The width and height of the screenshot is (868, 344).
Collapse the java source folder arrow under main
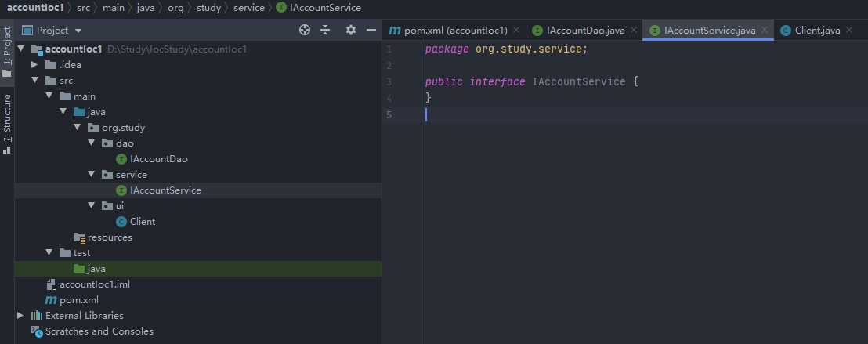pyautogui.click(x=63, y=112)
